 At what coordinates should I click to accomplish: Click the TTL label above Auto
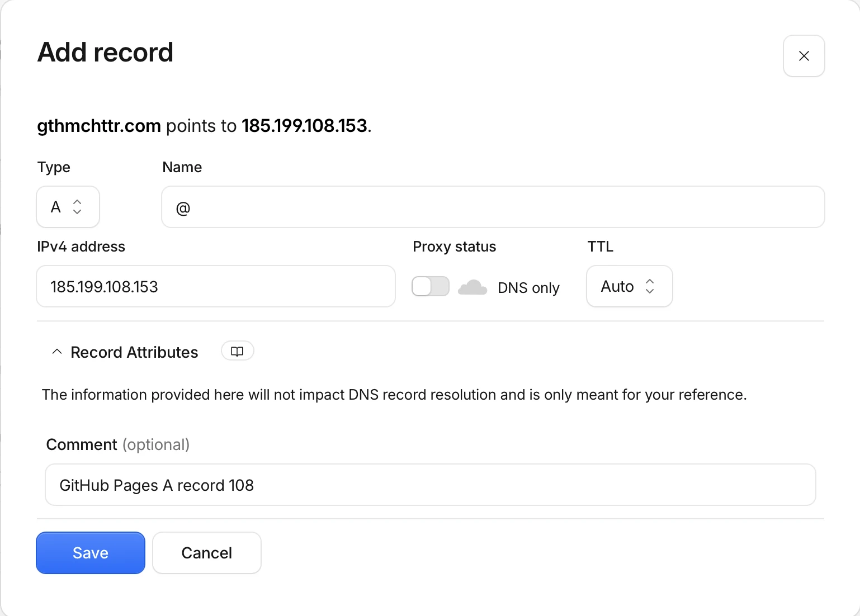[x=600, y=247]
